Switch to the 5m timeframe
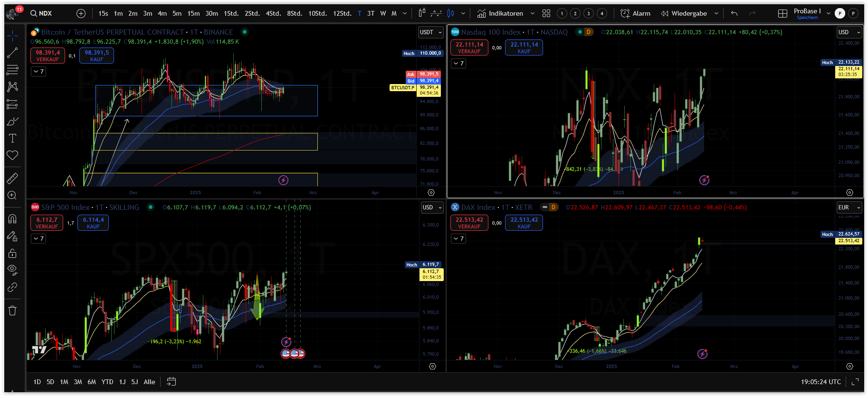The image size is (868, 396). coord(177,13)
